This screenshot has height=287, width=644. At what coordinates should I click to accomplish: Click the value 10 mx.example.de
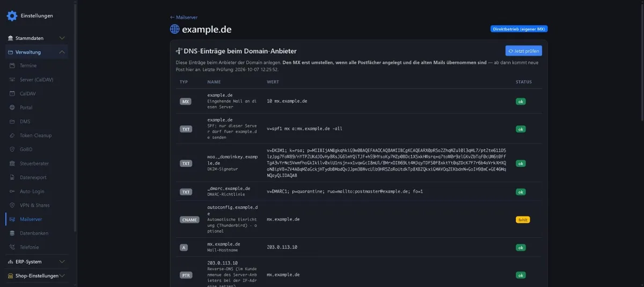(x=287, y=101)
